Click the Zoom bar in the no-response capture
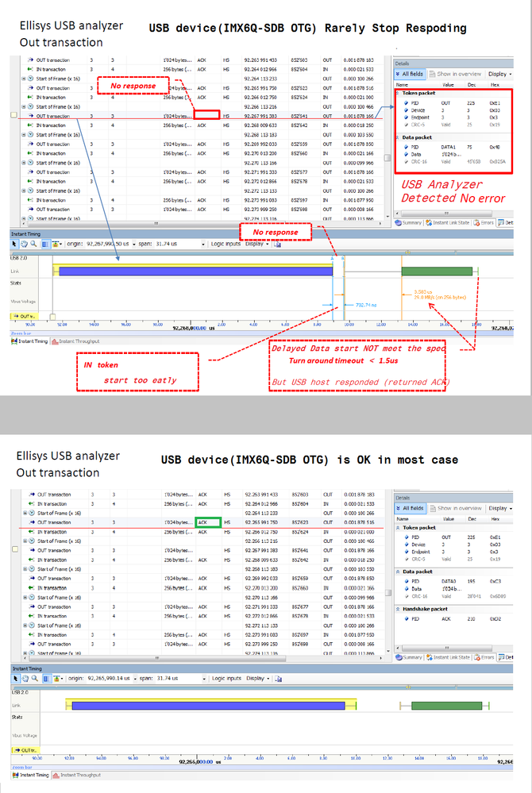532x793 pixels. (262, 333)
